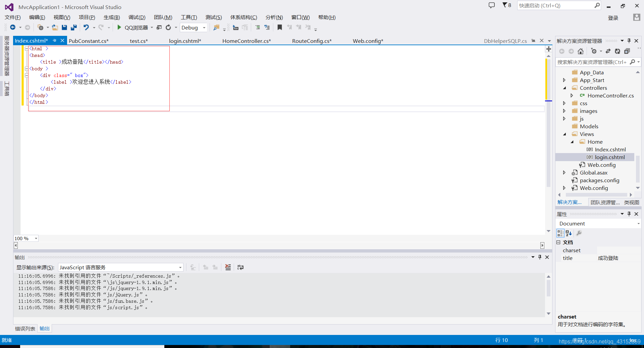Click the Property Pages wrench icon
This screenshot has height=348, width=644.
(579, 233)
